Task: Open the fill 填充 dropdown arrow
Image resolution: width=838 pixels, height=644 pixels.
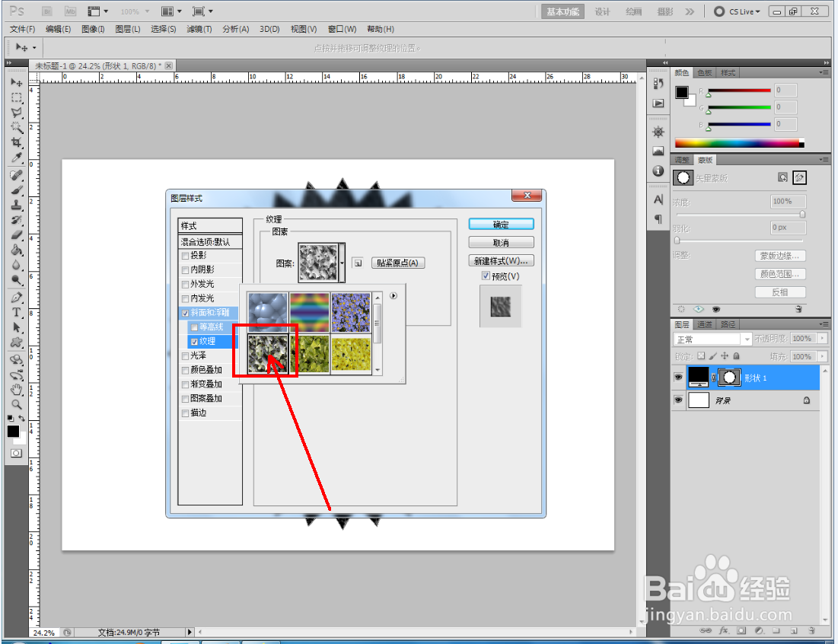Action: [x=823, y=356]
